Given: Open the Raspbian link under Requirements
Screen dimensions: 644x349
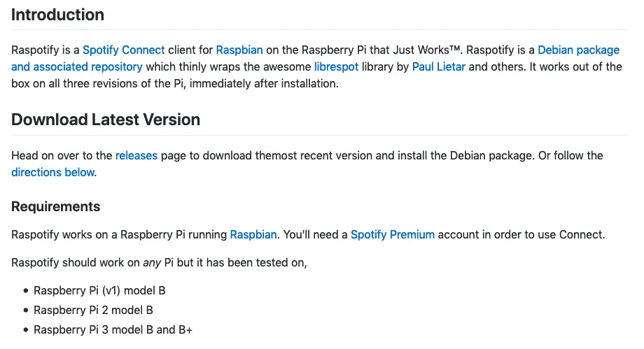Looking at the screenshot, I should [x=253, y=235].
